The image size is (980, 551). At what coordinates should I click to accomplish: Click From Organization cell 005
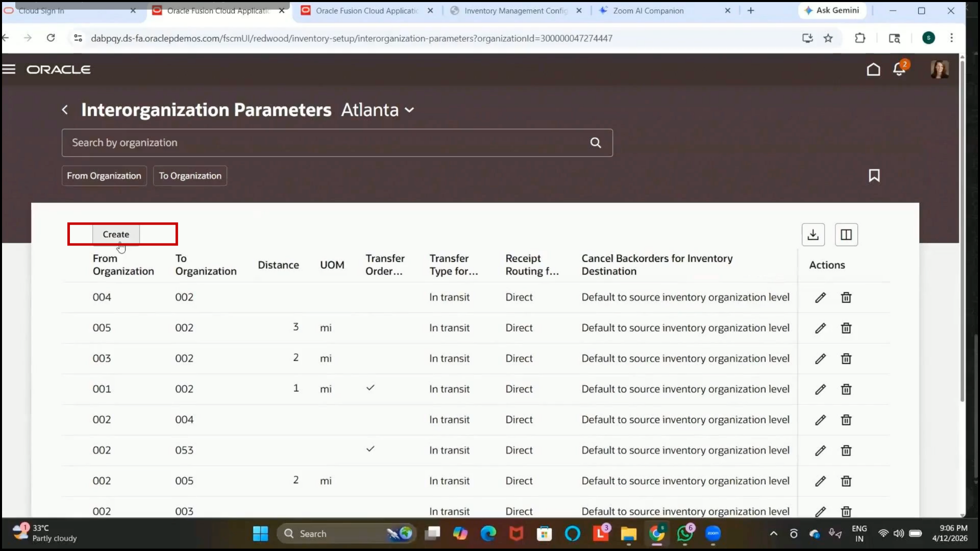(x=102, y=328)
